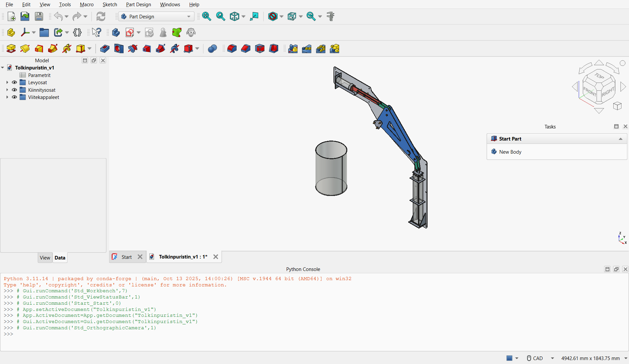629x364 pixels.
Task: Expand the Viitekappaleet tree group
Action: click(x=7, y=97)
